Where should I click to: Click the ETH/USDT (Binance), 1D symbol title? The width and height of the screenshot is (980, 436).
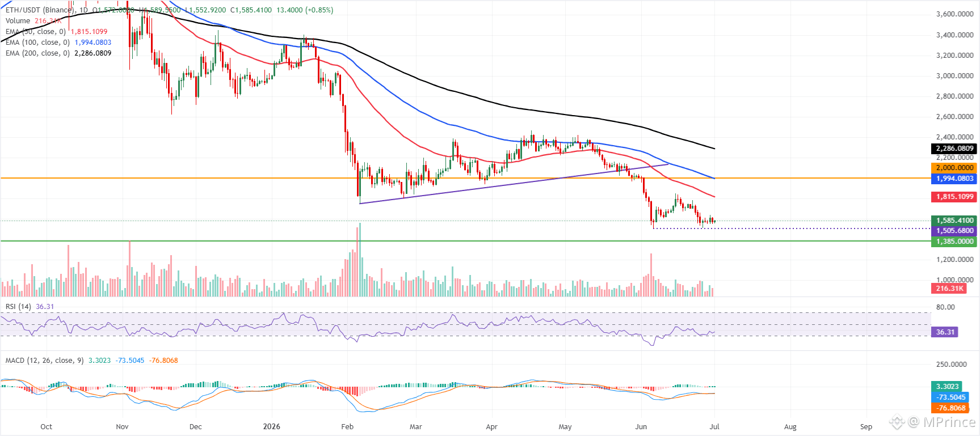(47, 10)
